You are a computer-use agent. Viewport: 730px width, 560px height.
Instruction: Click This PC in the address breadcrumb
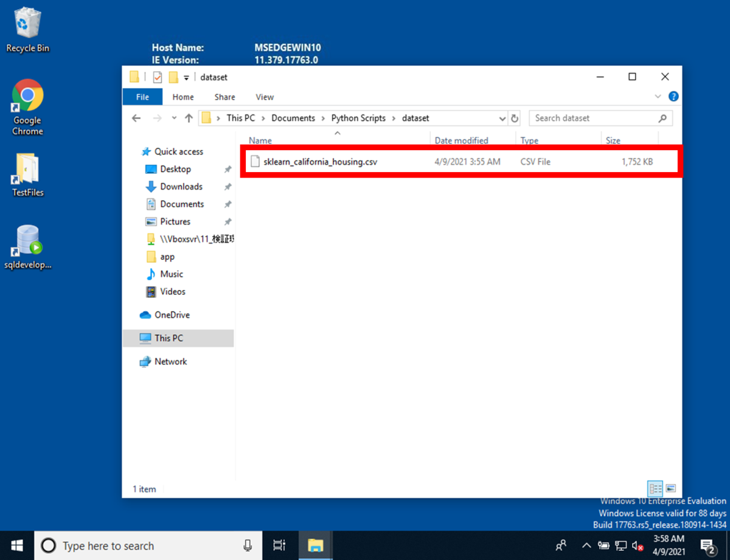point(241,118)
